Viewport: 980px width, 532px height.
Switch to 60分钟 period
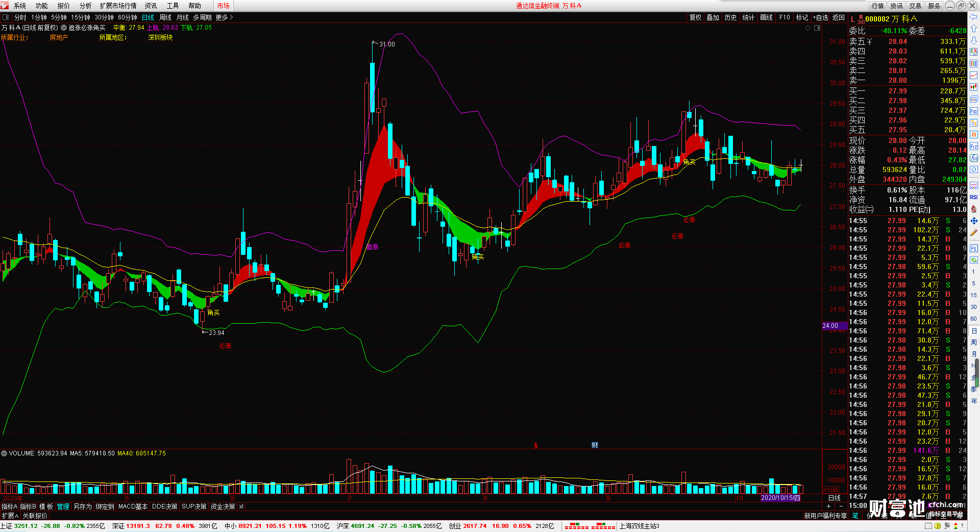[x=128, y=17]
